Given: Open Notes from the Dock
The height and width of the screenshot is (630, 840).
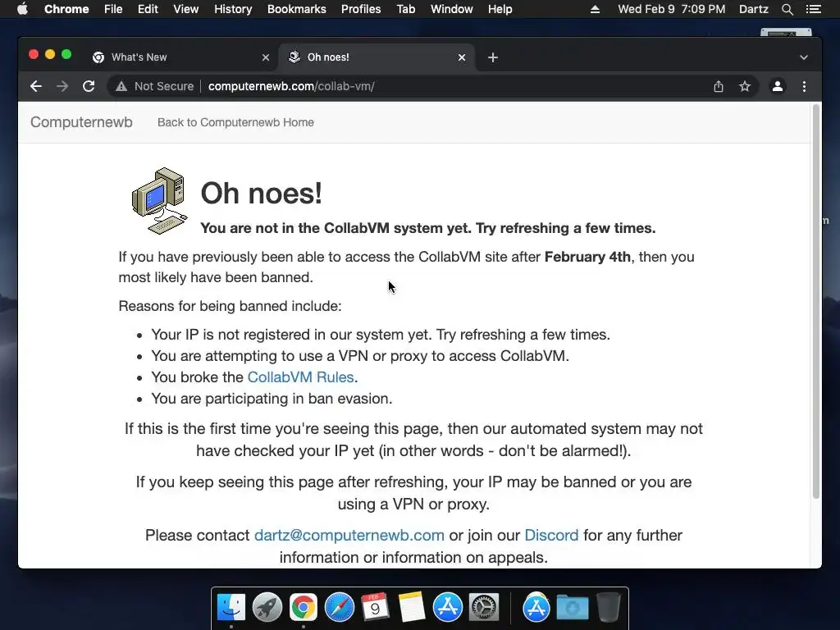Looking at the screenshot, I should 412,608.
